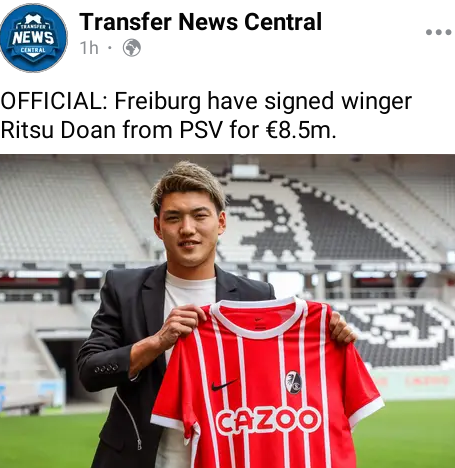
Task: Click the Freiburg club crest on the jersey
Action: [x=293, y=382]
